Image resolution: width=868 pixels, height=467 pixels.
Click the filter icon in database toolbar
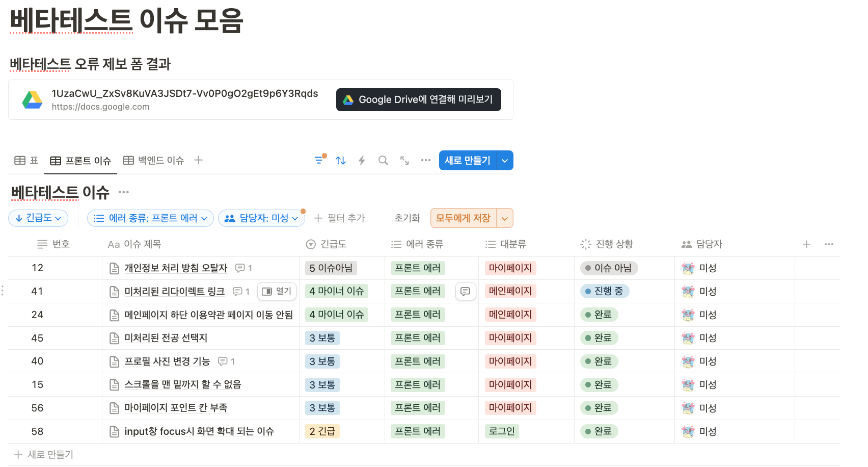click(x=319, y=160)
